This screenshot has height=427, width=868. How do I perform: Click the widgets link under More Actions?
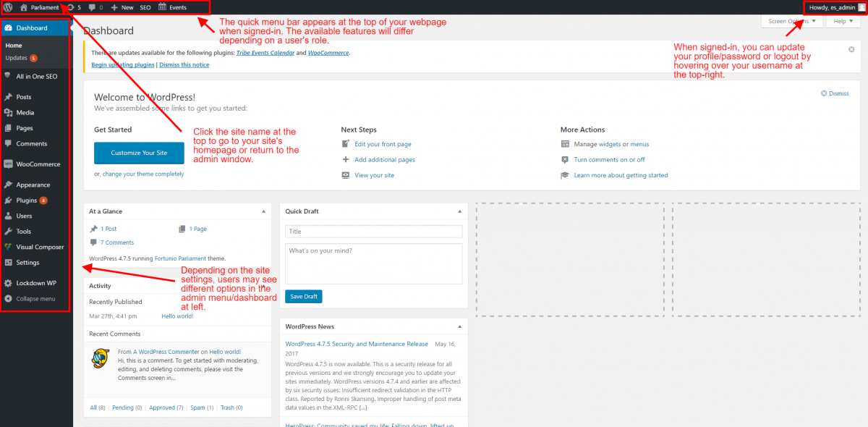point(610,145)
